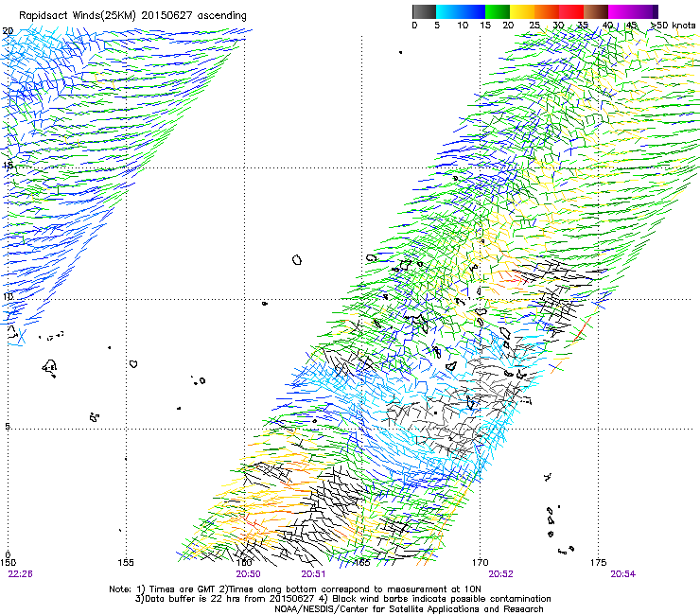This screenshot has height=615, width=700.
Task: Click the 'NOAA/NESDIS/Center for Satellite Applications' credit
Action: click(x=409, y=609)
